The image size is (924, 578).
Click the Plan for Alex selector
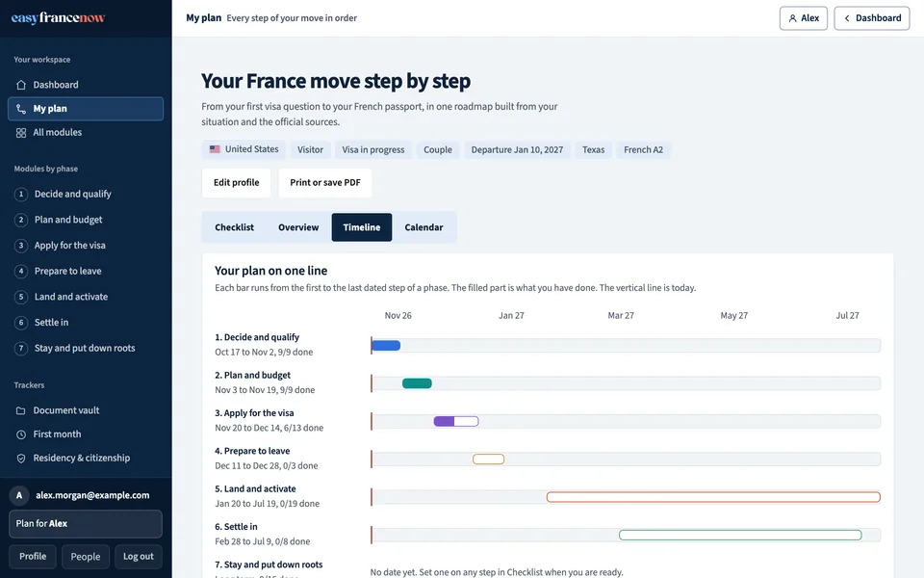point(86,524)
